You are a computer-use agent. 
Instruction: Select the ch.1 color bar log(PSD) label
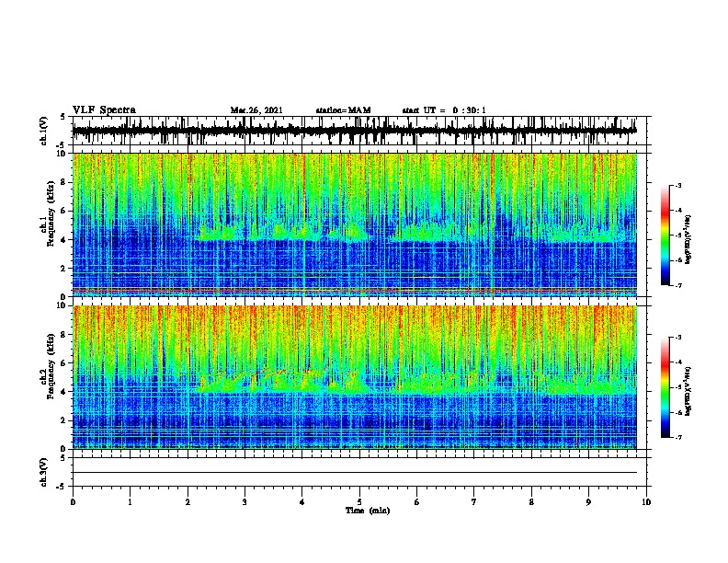click(688, 240)
